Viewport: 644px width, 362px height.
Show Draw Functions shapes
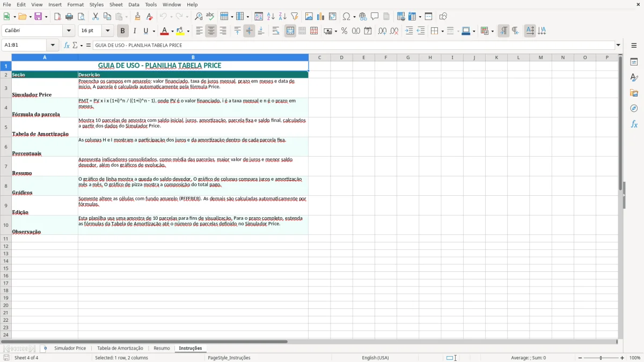pyautogui.click(x=443, y=17)
